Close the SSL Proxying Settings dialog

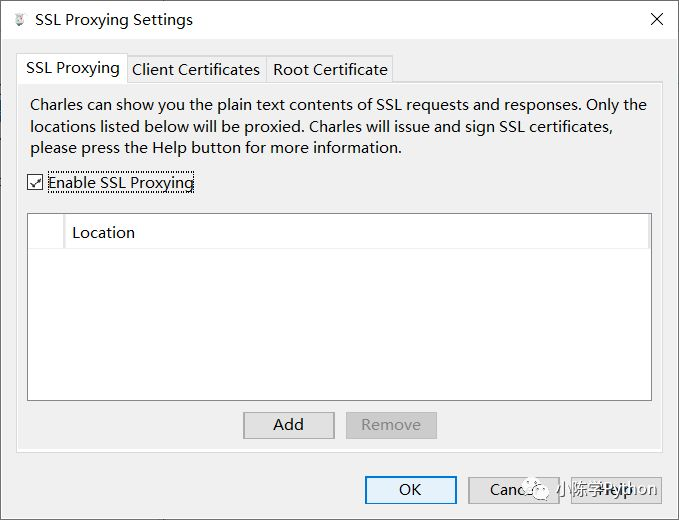tap(656, 19)
